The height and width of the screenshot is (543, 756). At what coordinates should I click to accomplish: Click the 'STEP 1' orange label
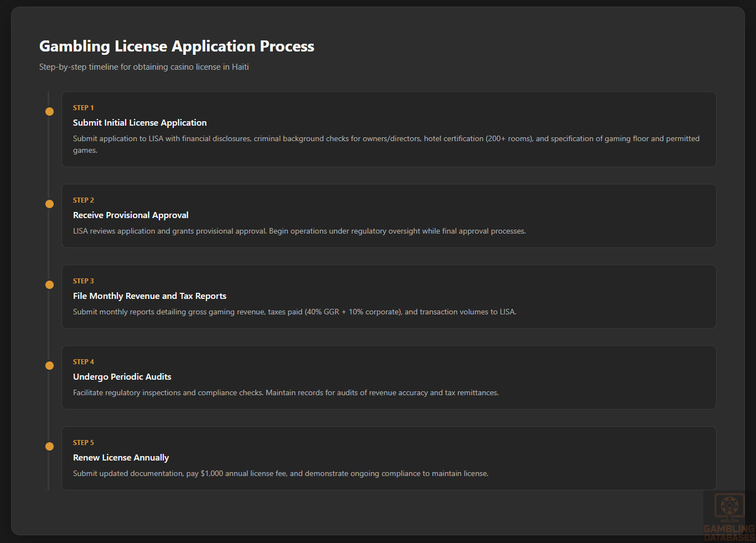pos(83,108)
